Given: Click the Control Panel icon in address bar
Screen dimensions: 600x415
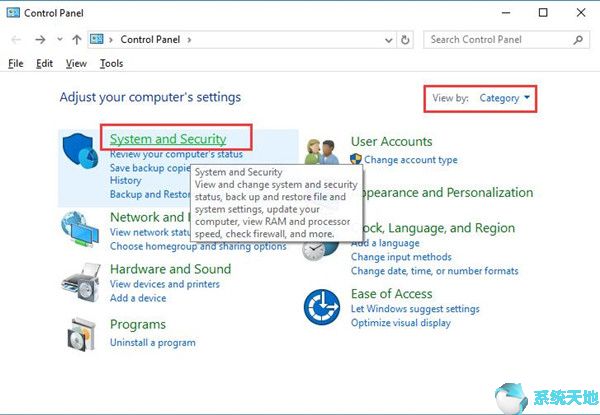Looking at the screenshot, I should [x=97, y=39].
